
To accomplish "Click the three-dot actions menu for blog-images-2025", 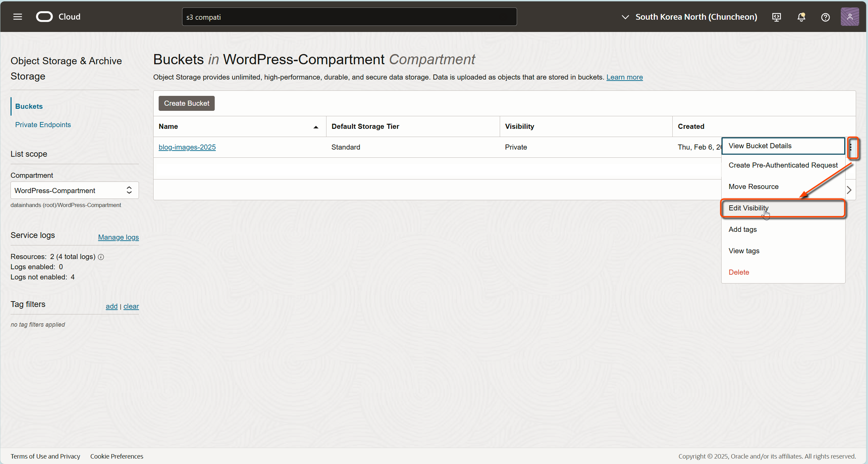I will 851,147.
